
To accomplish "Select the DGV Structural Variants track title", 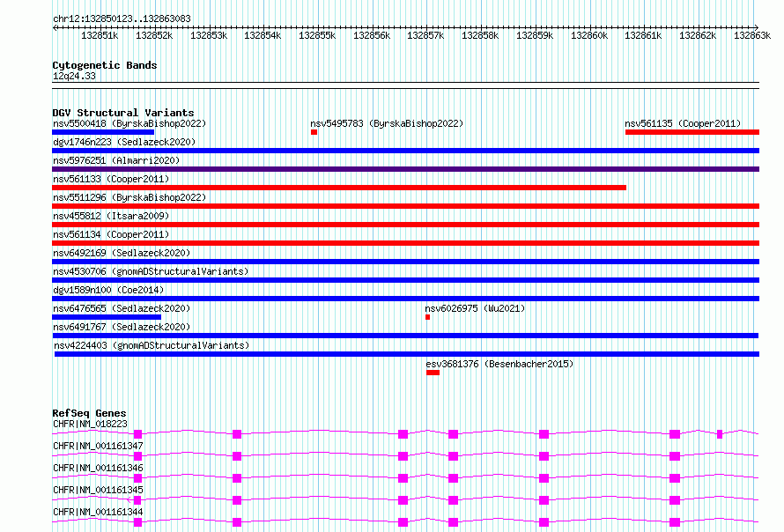I will [x=123, y=113].
